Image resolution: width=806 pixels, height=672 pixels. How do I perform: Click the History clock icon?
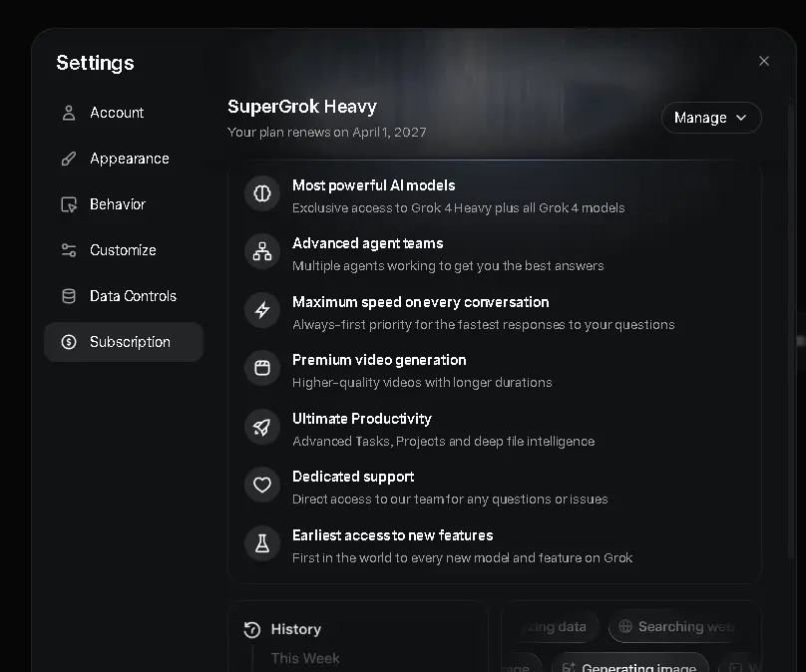[x=252, y=629]
